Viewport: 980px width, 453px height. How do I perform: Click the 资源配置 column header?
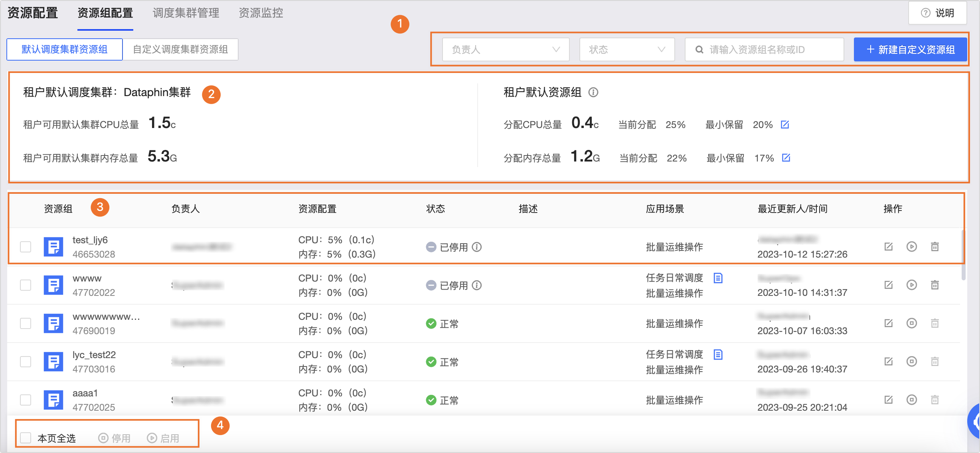(x=317, y=209)
